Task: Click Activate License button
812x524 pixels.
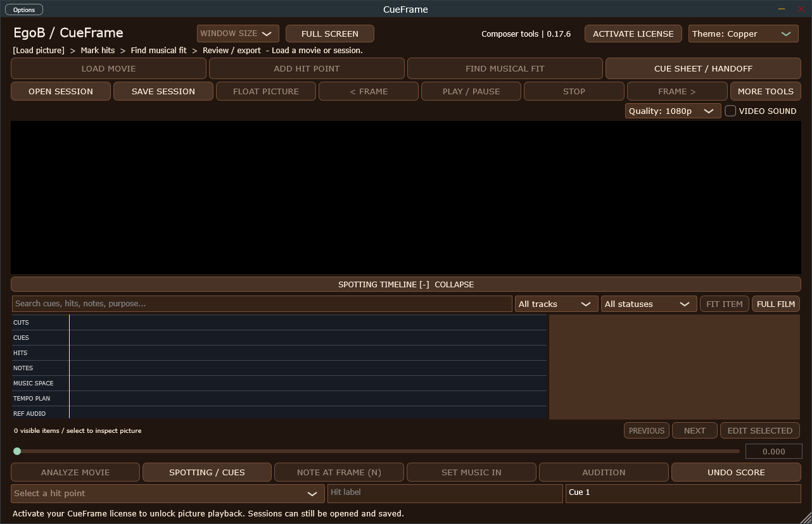Action: tap(633, 34)
